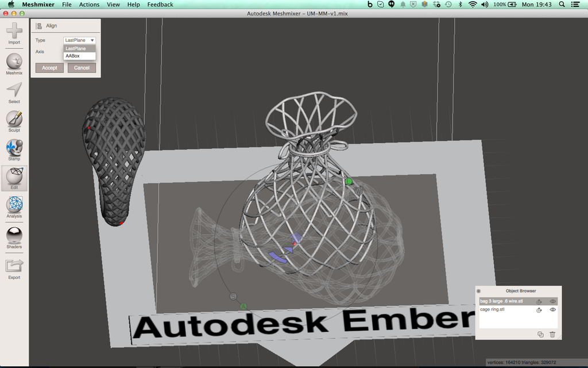Click the 'b' menu bar icon
The height and width of the screenshot is (368, 588).
[x=370, y=5]
